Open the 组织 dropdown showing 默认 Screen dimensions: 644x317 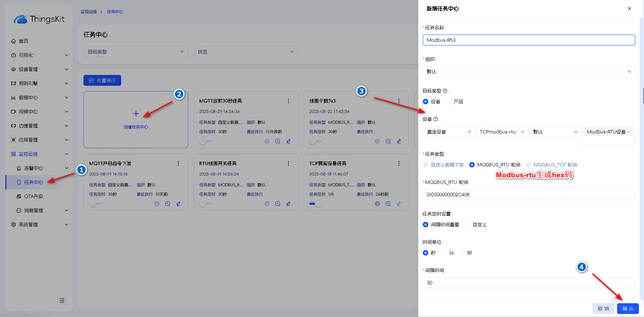pyautogui.click(x=529, y=72)
